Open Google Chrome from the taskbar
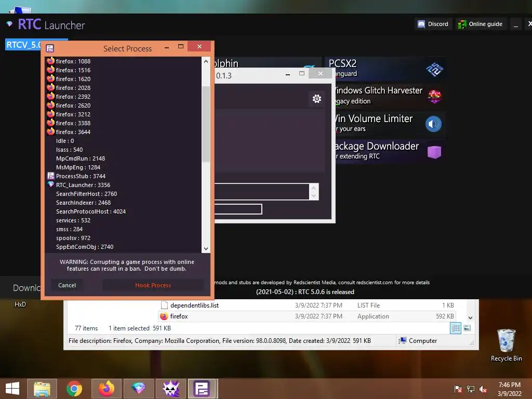532x399 pixels. coord(74,389)
